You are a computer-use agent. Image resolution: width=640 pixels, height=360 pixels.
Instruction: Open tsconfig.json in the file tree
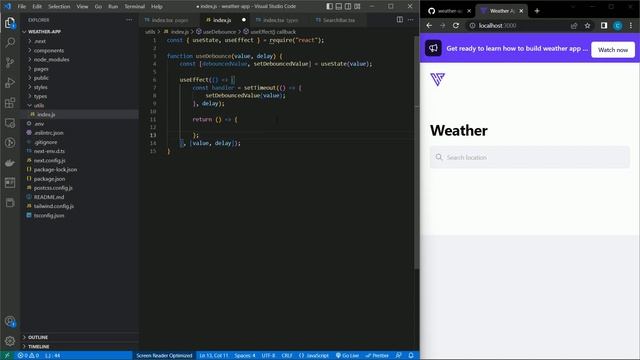[x=49, y=215]
